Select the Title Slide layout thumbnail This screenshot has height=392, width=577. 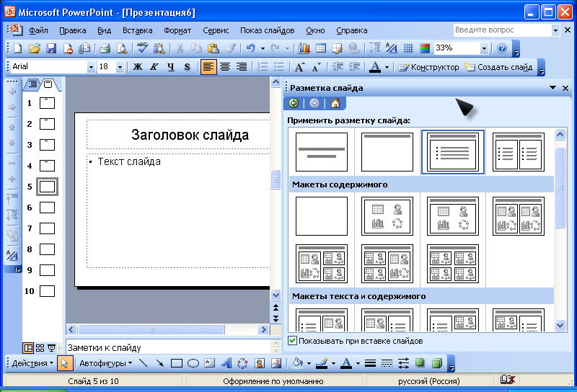click(x=322, y=152)
